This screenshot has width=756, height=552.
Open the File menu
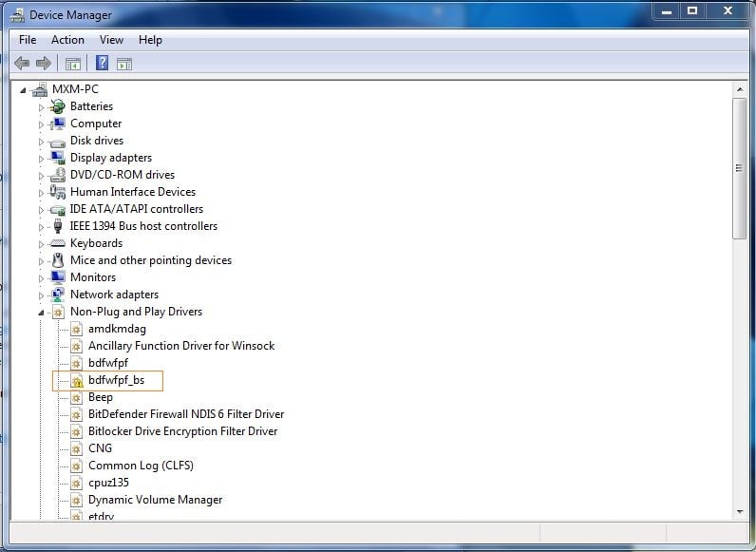tap(28, 40)
